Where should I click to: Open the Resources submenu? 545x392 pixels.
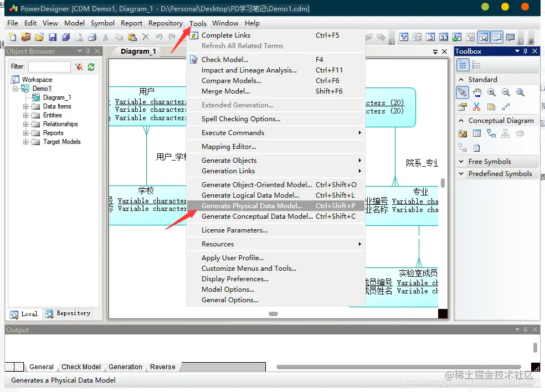(x=276, y=244)
